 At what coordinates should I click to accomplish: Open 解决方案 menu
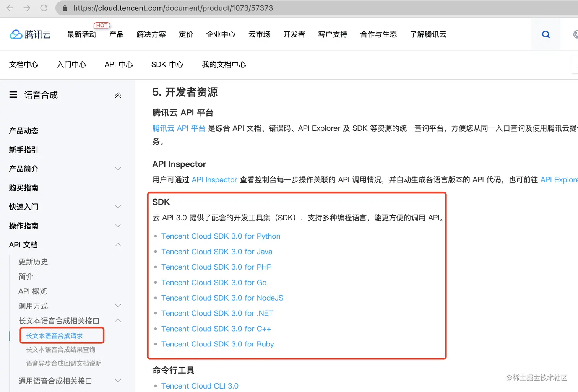tap(151, 34)
